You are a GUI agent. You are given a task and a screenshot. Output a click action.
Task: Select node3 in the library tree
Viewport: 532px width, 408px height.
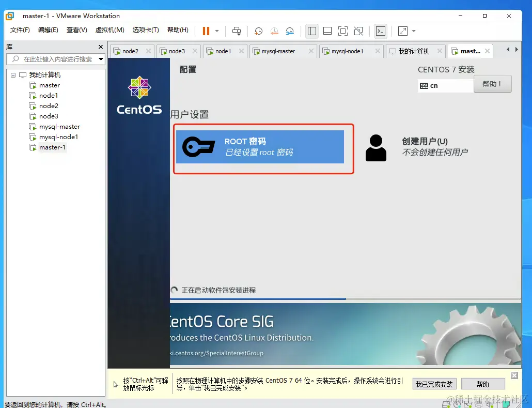pos(49,116)
